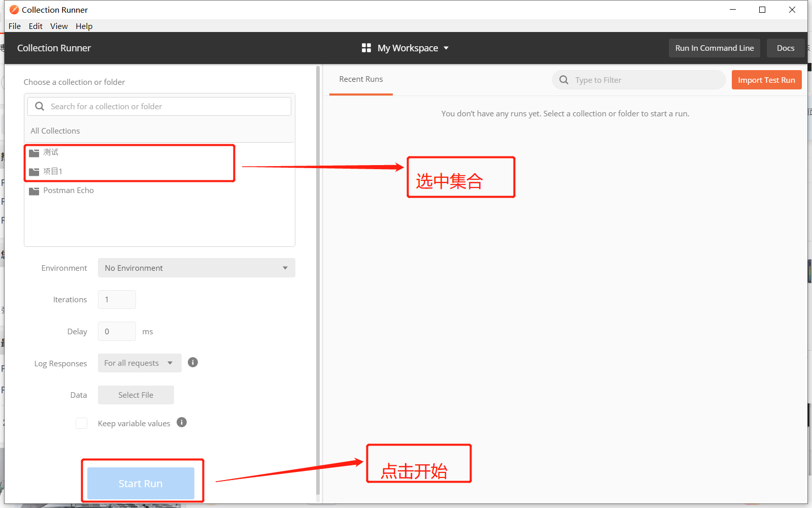This screenshot has height=508, width=812.
Task: Open the Help menu
Action: (84, 26)
